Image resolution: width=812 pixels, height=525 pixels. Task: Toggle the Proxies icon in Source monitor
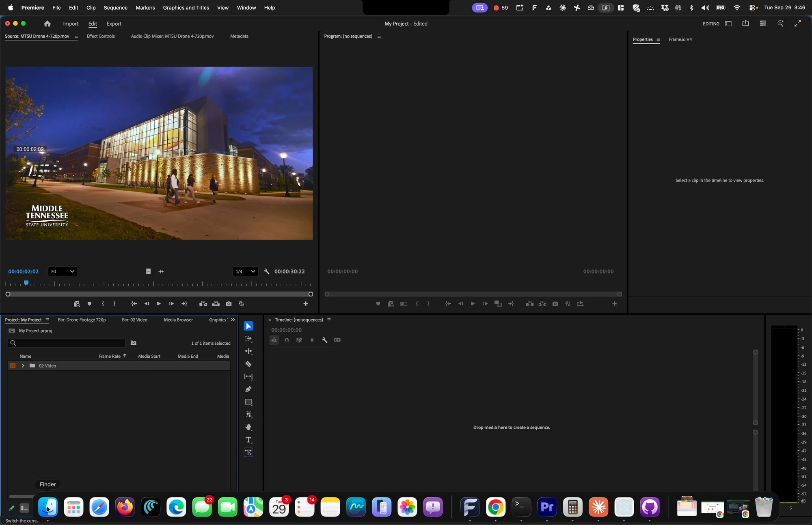(241, 304)
